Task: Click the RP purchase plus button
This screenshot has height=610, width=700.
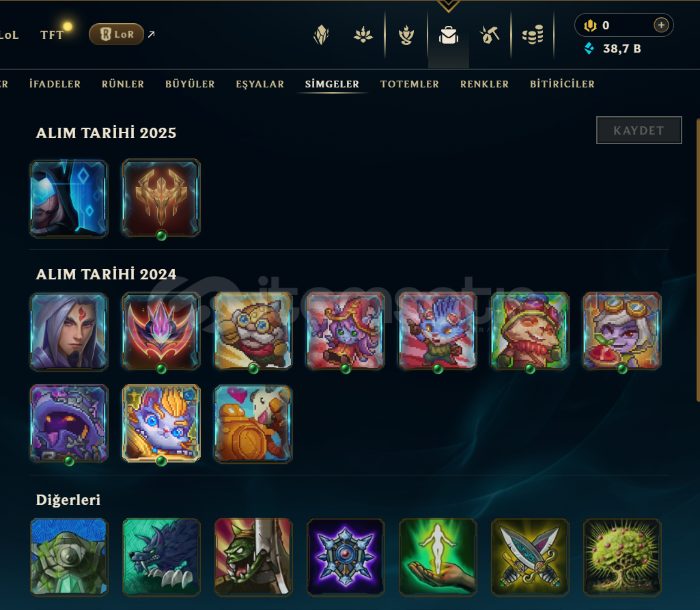Action: 661,25
